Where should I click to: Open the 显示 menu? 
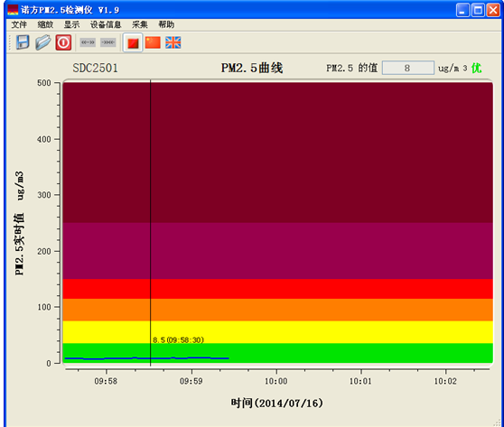coord(71,24)
